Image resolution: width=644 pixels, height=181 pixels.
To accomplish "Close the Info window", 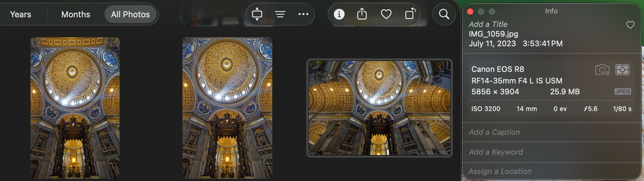I will 470,12.
